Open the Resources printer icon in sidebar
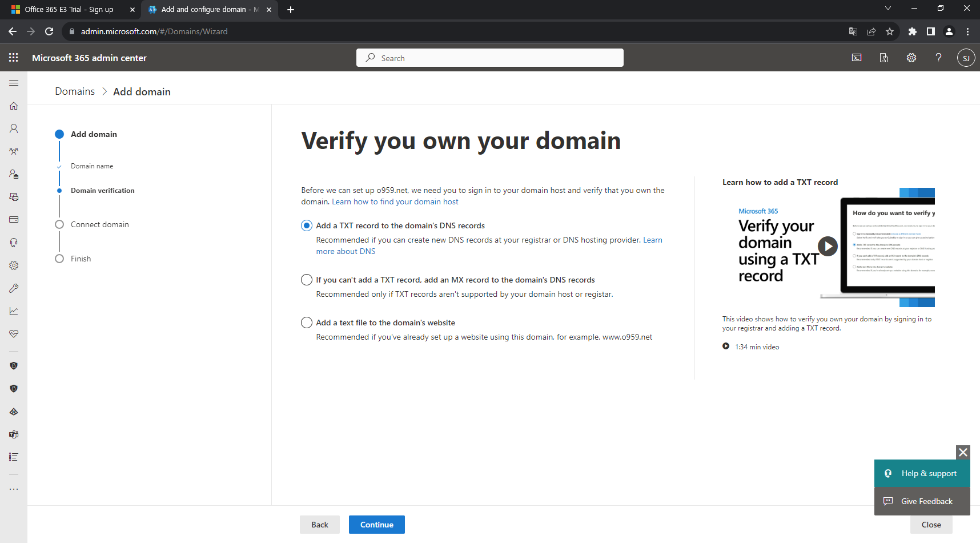980x544 pixels. click(x=14, y=197)
